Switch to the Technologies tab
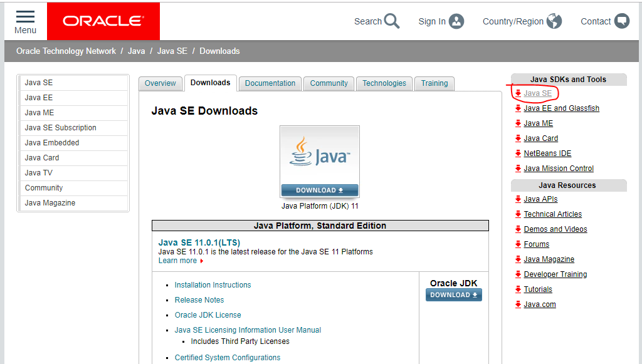Image resolution: width=642 pixels, height=364 pixels. click(x=384, y=83)
